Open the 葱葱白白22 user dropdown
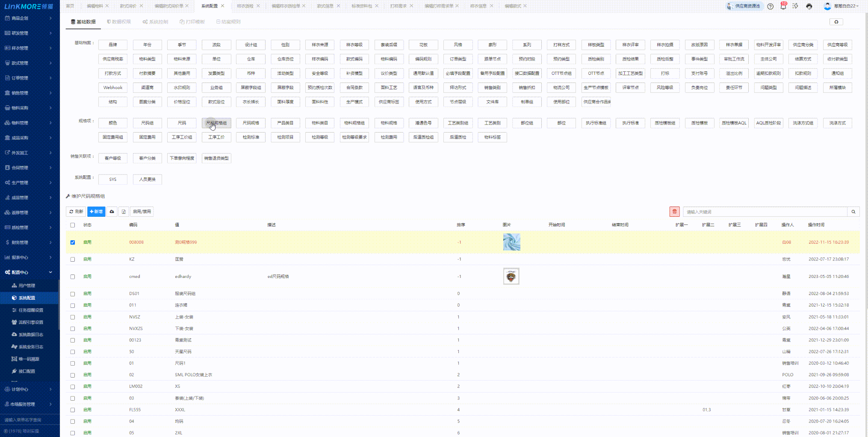This screenshot has height=437, width=868. (845, 6)
